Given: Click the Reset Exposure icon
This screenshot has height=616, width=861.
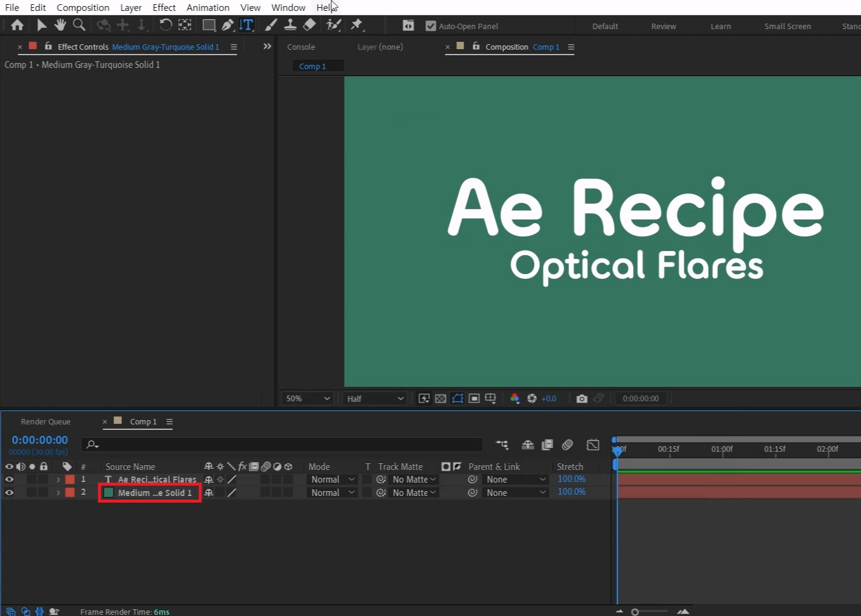Looking at the screenshot, I should 532,398.
